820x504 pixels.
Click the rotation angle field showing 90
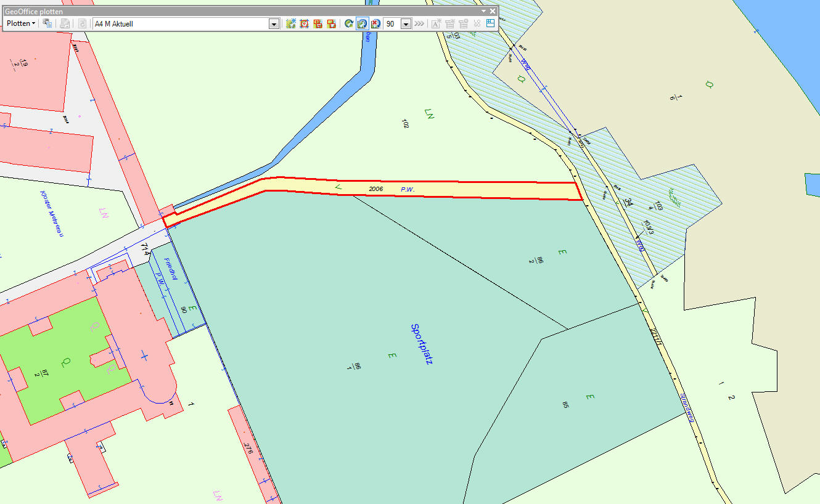[392, 24]
